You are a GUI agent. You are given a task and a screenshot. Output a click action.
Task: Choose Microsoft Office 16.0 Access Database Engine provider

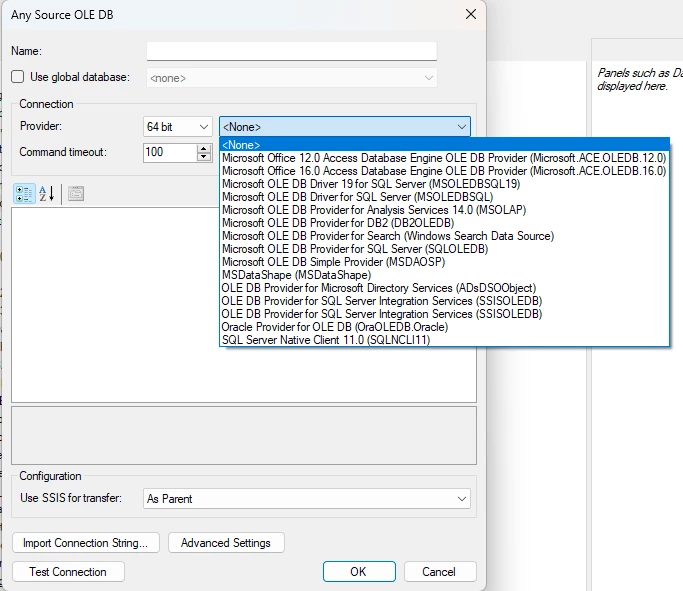[444, 171]
